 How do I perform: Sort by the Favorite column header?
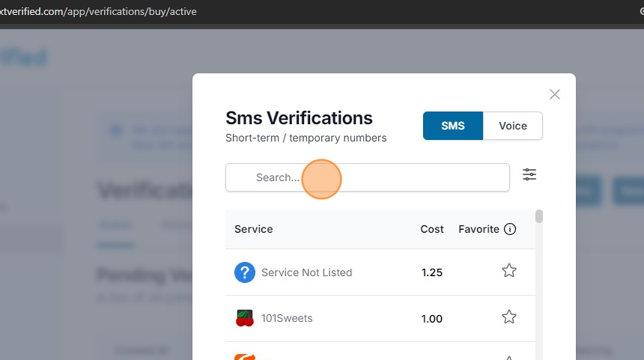click(479, 229)
